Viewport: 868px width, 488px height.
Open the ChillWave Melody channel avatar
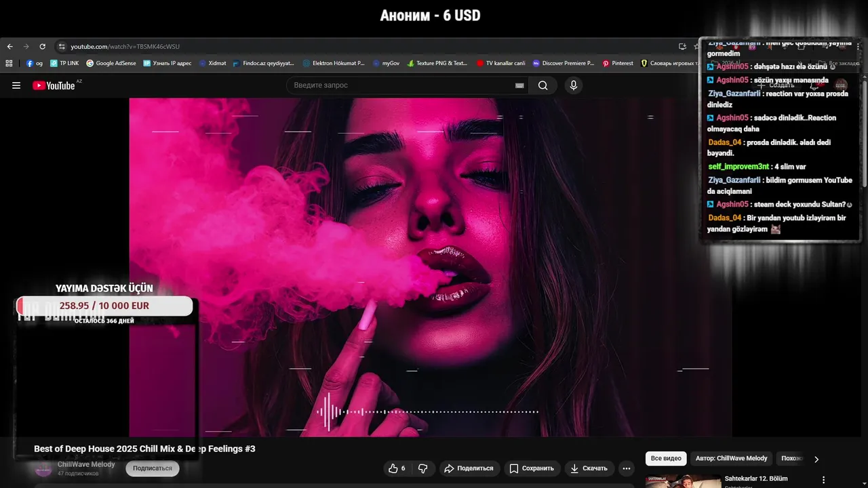[43, 468]
